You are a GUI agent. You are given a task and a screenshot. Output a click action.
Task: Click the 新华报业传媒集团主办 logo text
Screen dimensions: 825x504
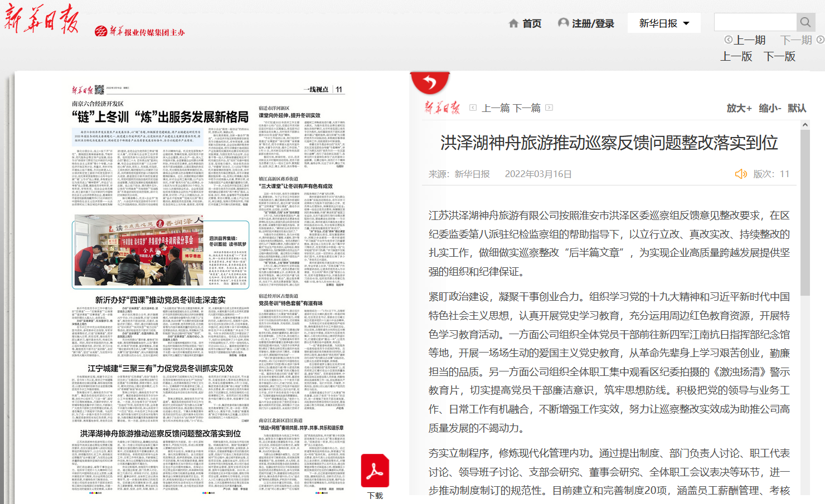(x=140, y=32)
